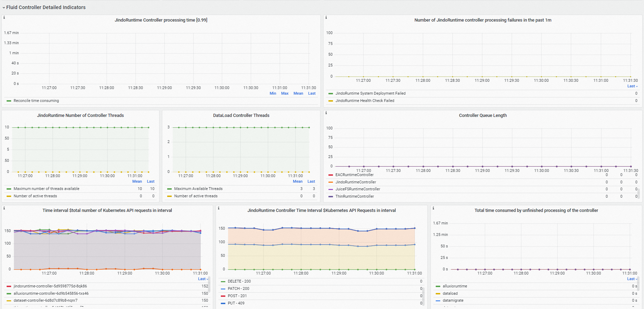Click info icon on JindoRuntime processing failures panel
Screen dimensions: 644x309
coord(326,17)
